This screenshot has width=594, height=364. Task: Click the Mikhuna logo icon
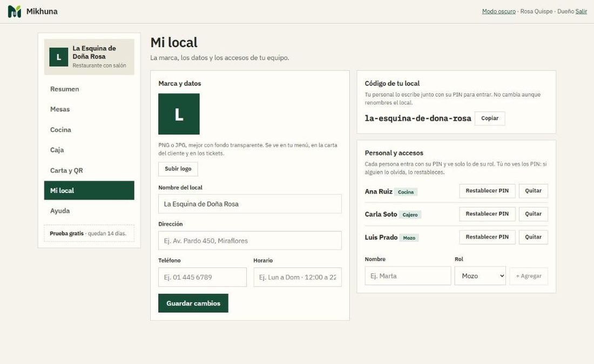point(15,11)
